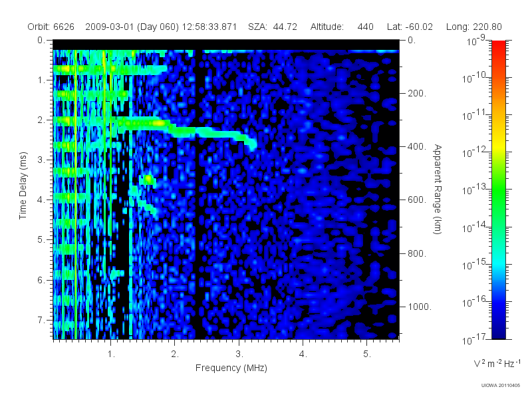The image size is (532, 399).
Task: Click the 'V2 m-2 Hz-1' units label
Action: 497,363
